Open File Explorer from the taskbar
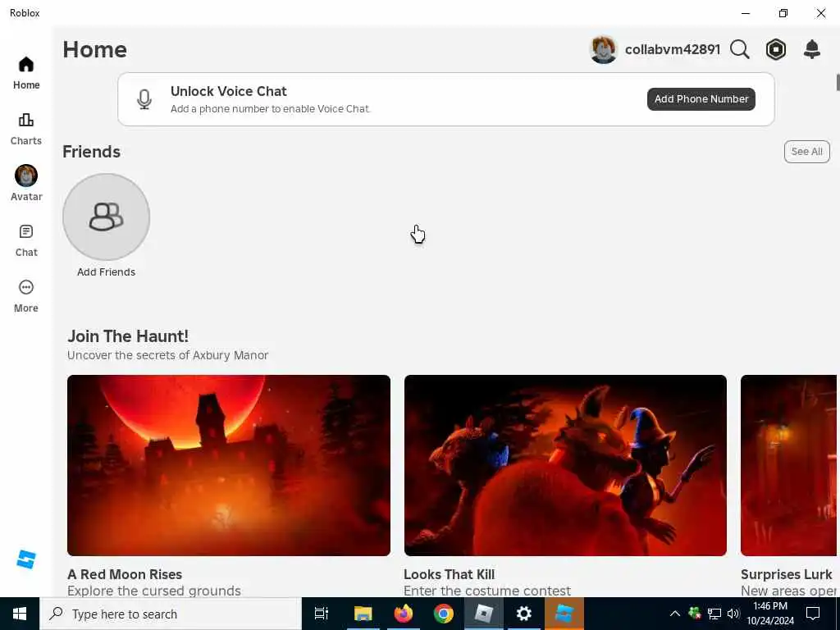840x630 pixels. click(363, 614)
